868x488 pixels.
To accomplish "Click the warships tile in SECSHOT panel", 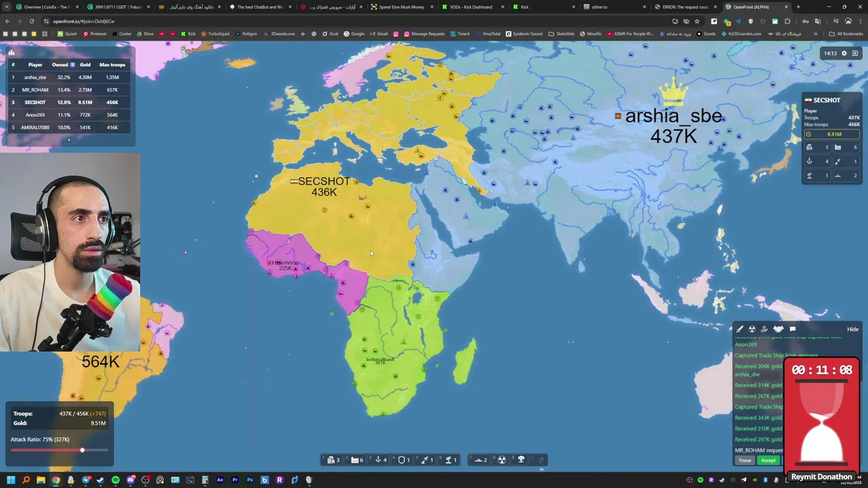I will coord(846,176).
